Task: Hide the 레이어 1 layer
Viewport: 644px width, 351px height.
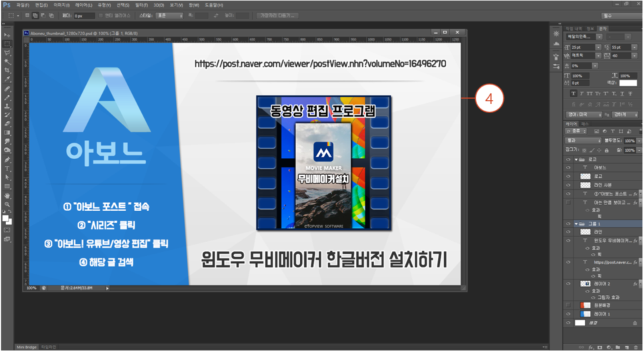Action: [x=569, y=314]
